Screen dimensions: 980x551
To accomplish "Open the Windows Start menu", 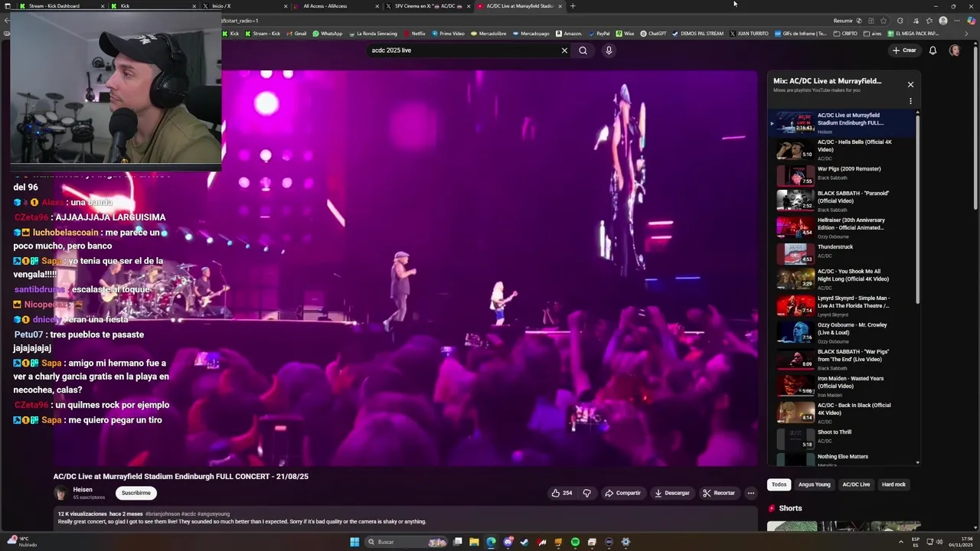I will [x=354, y=542].
